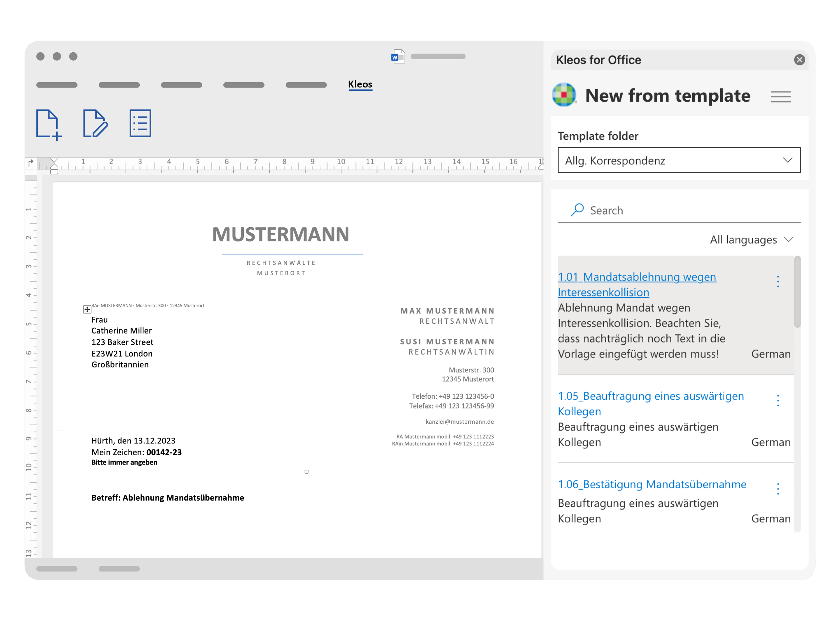The width and height of the screenshot is (840, 625).
Task: Click the ruler indent marker
Action: 54,166
